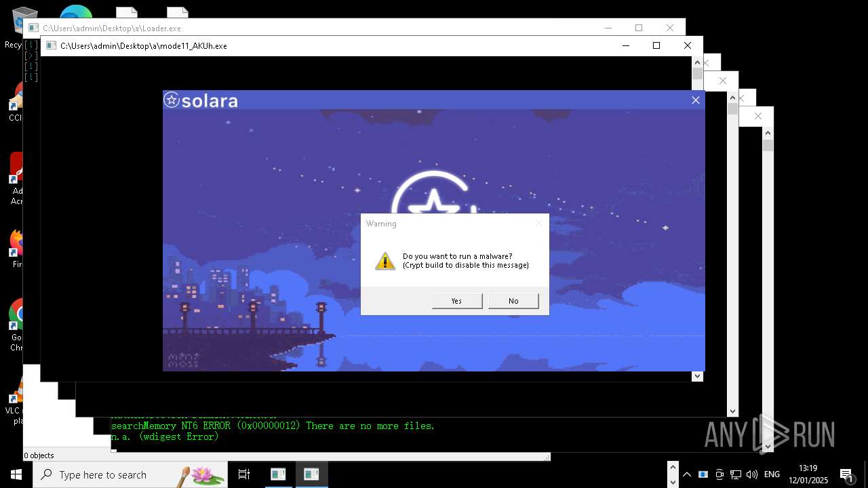Minimize the mode11_AKUh.exe console window

[x=625, y=45]
